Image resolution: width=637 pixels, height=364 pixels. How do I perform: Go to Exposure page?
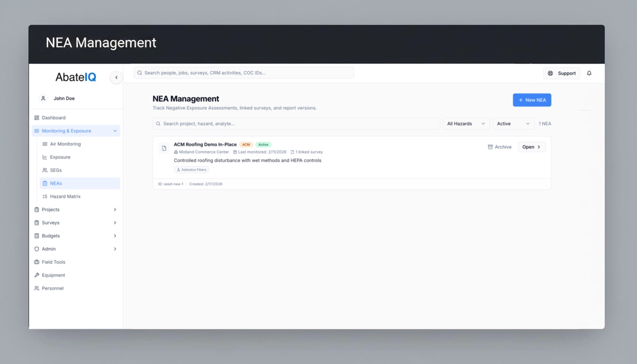pos(80,157)
